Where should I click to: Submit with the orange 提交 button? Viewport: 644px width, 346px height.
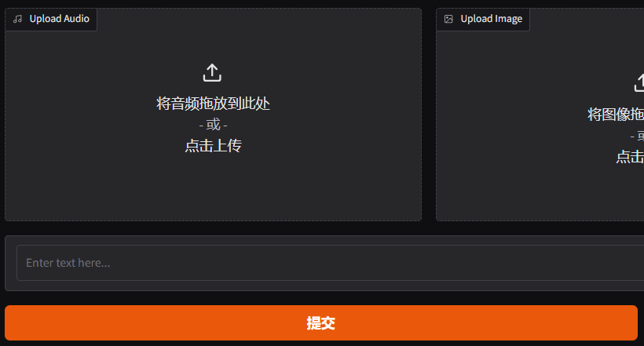[321, 322]
